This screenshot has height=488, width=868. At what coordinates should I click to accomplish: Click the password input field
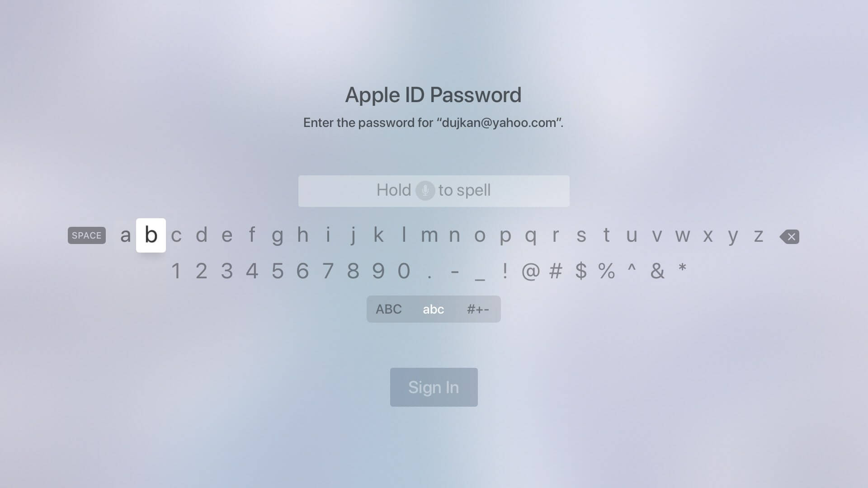pos(434,190)
